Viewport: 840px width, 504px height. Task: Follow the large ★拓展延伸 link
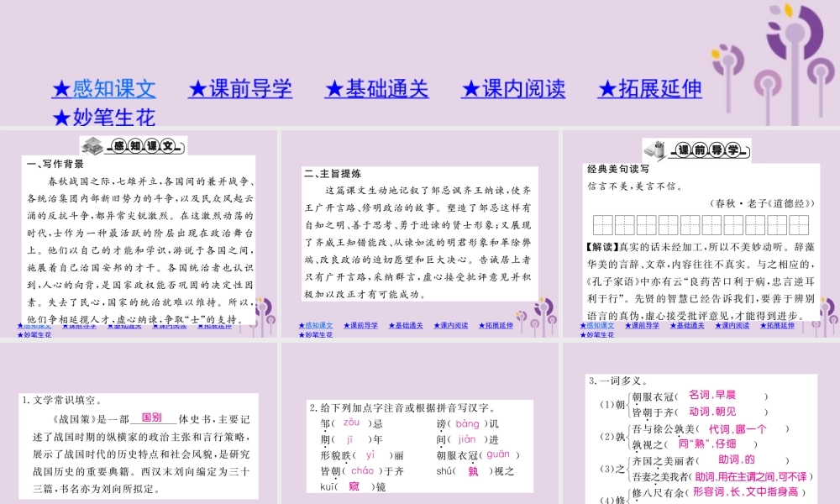point(650,89)
